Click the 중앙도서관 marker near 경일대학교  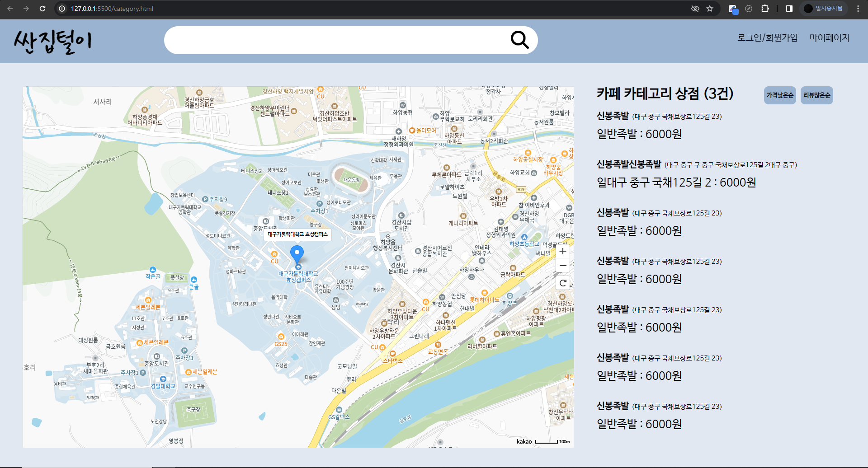click(156, 356)
